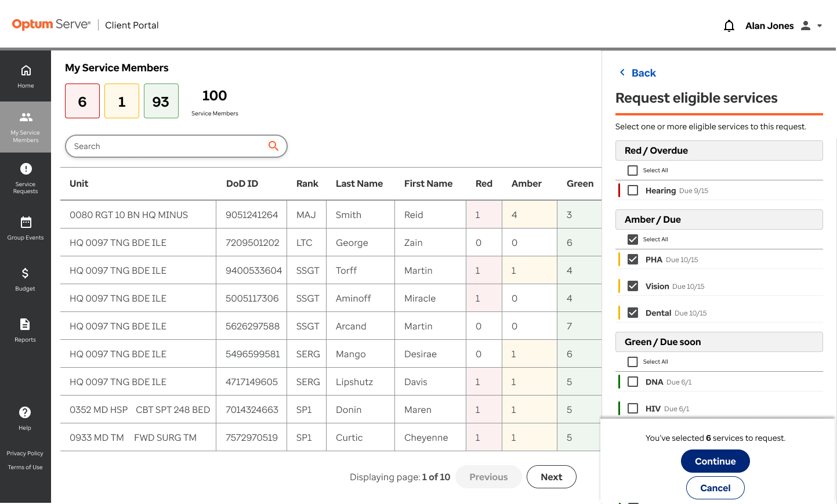Open the Home sidebar icon
The image size is (837, 504).
click(26, 71)
